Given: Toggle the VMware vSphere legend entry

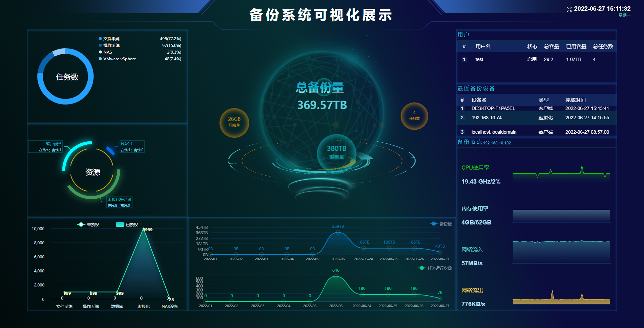Looking at the screenshot, I should (x=119, y=59).
